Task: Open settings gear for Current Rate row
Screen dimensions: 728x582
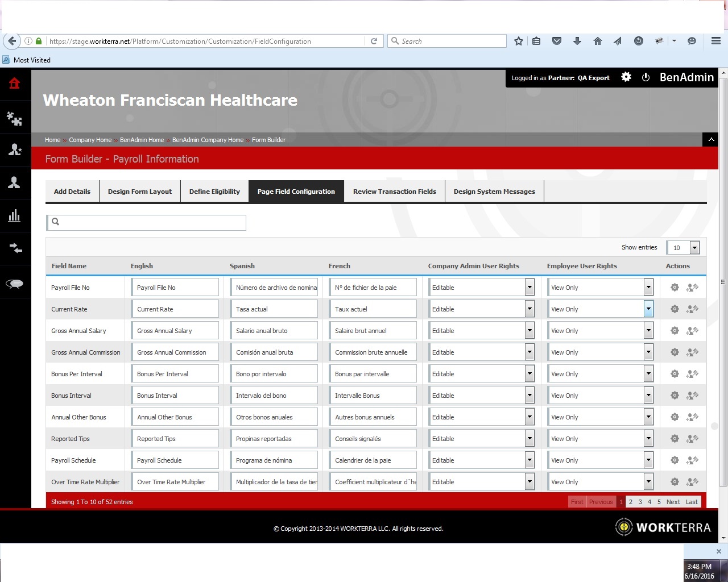Action: (x=675, y=309)
